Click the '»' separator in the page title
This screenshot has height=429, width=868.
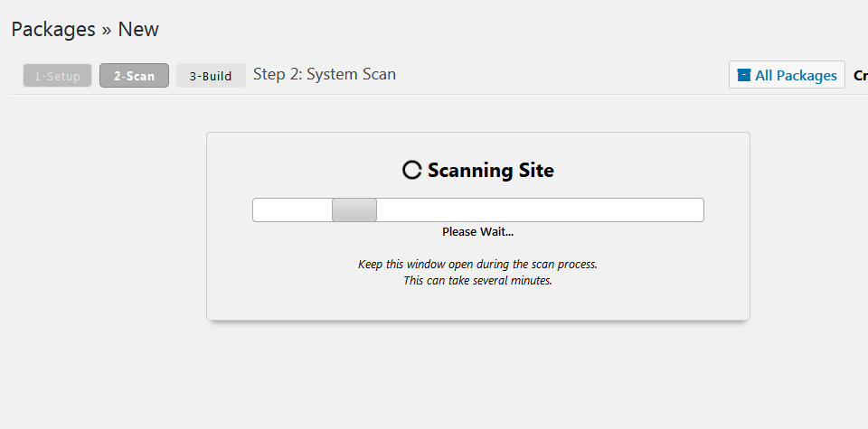[107, 31]
